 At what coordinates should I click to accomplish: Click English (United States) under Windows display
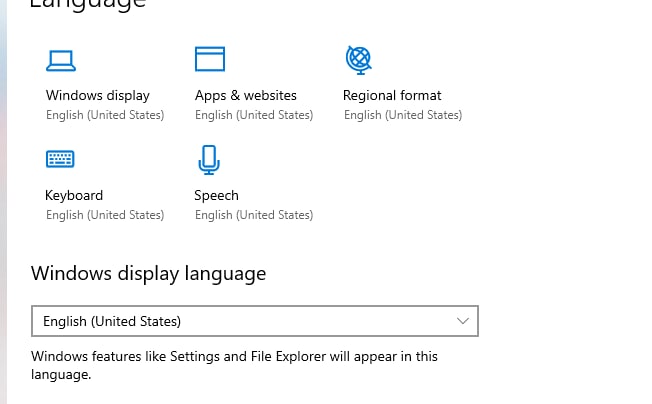[105, 115]
